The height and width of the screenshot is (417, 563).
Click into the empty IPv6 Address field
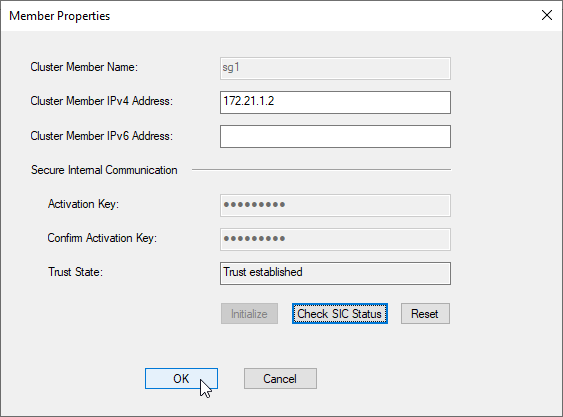tap(335, 136)
